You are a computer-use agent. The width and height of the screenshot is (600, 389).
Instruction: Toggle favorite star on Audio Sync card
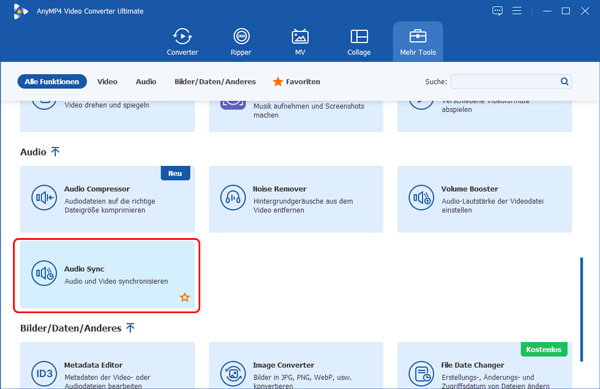(185, 297)
